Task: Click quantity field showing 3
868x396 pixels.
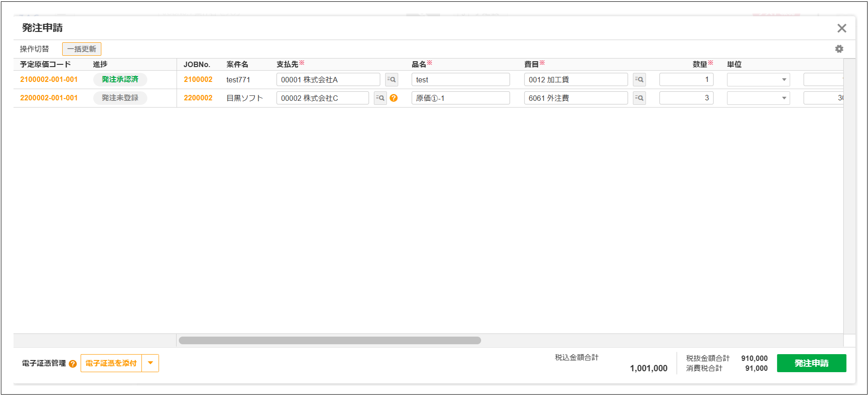Action: point(686,98)
